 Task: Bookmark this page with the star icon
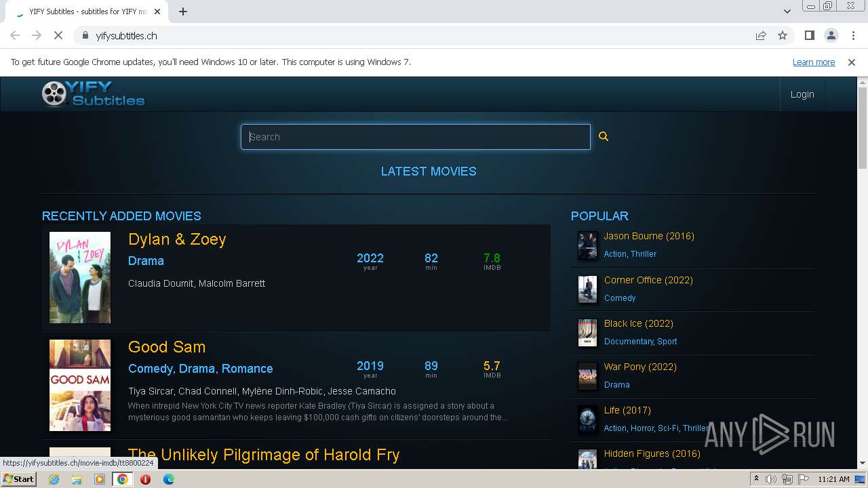pos(783,35)
